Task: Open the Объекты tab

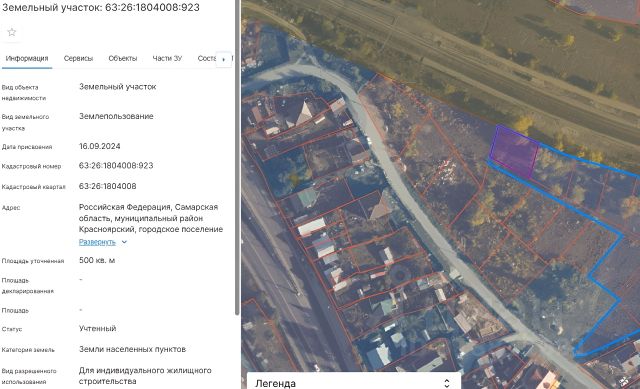Action: click(122, 58)
